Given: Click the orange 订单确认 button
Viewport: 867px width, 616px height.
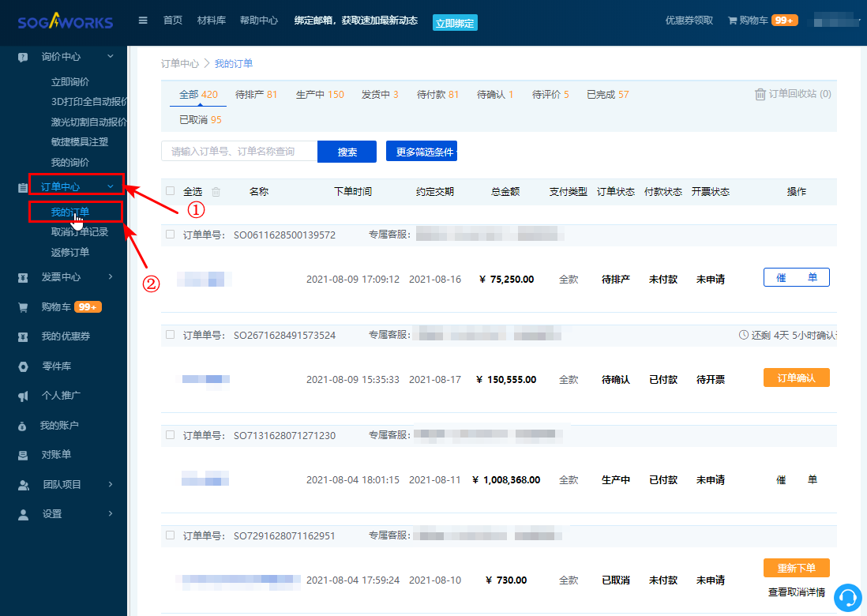Looking at the screenshot, I should [x=796, y=377].
